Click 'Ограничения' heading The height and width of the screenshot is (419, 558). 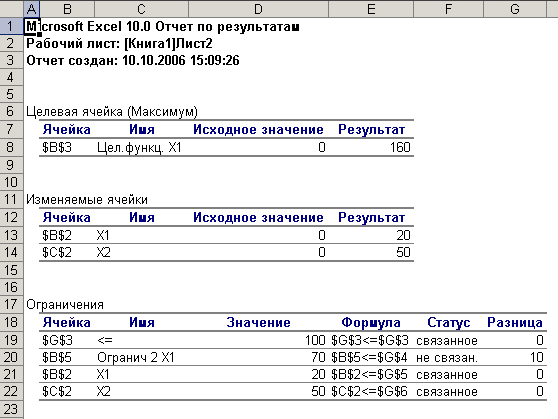click(65, 305)
